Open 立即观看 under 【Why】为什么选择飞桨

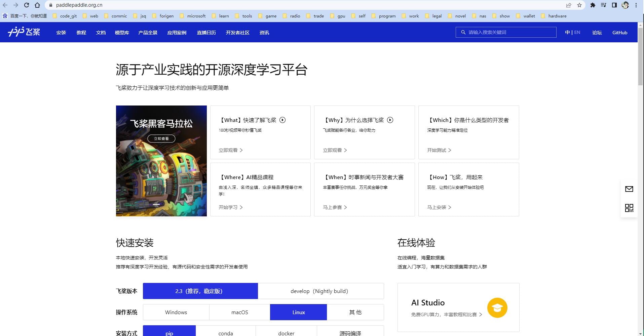pos(335,150)
